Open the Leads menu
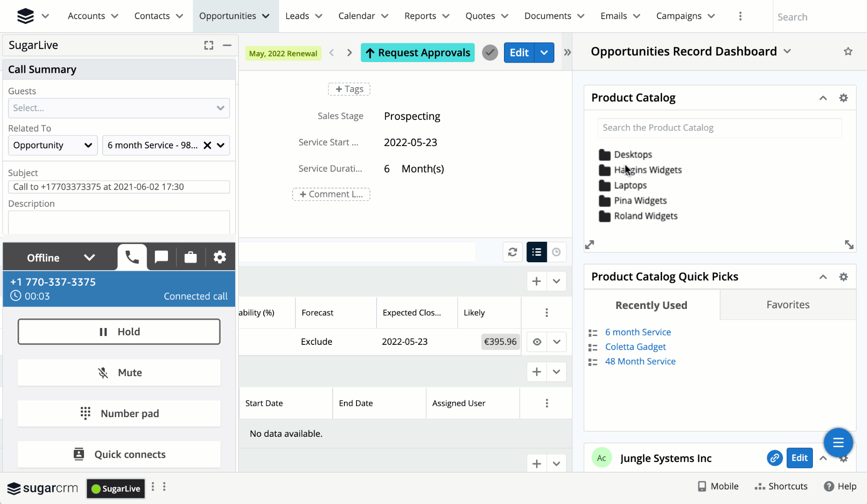Image resolution: width=867 pixels, height=504 pixels. [304, 16]
